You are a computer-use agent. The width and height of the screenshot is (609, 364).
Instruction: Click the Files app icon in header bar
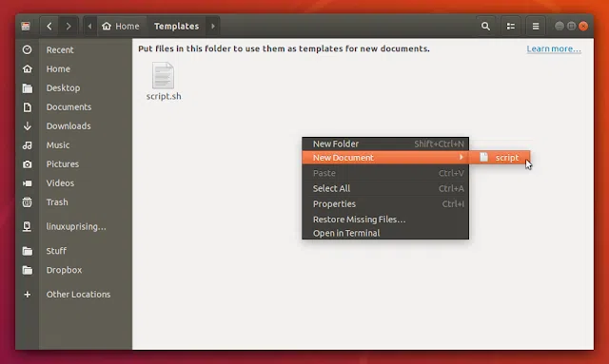(x=26, y=26)
